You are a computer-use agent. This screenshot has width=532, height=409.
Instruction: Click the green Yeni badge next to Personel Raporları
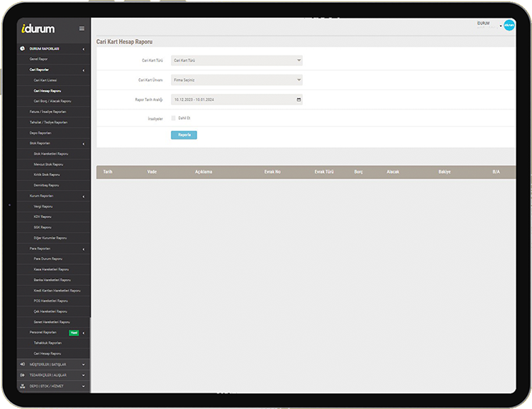coord(74,333)
